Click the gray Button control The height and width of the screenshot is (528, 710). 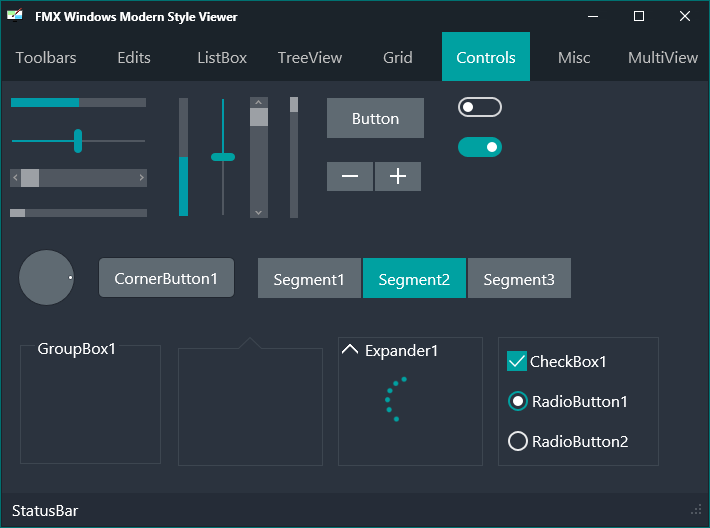pos(375,118)
